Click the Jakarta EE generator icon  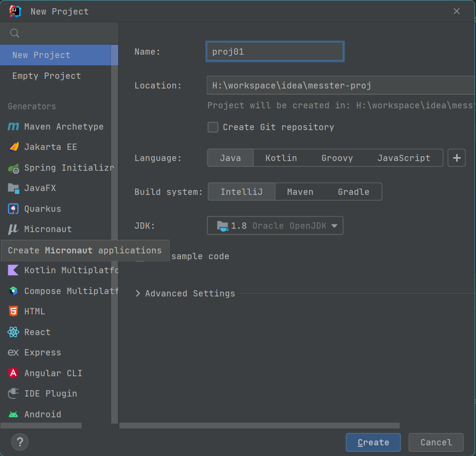pyautogui.click(x=13, y=147)
